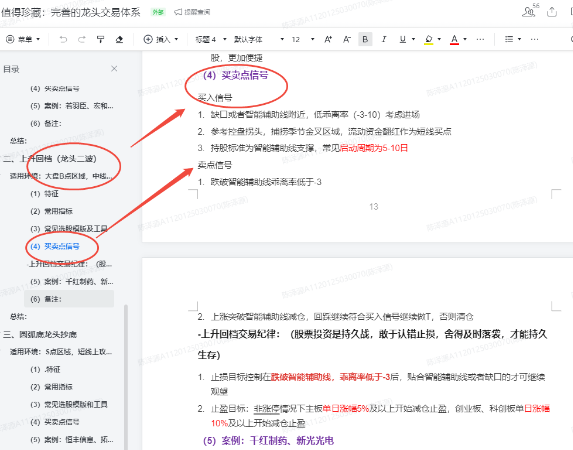Click the heading (5) 案例：千红制药、新光光电
Image resolution: width=573 pixels, height=450 pixels.
click(268, 440)
